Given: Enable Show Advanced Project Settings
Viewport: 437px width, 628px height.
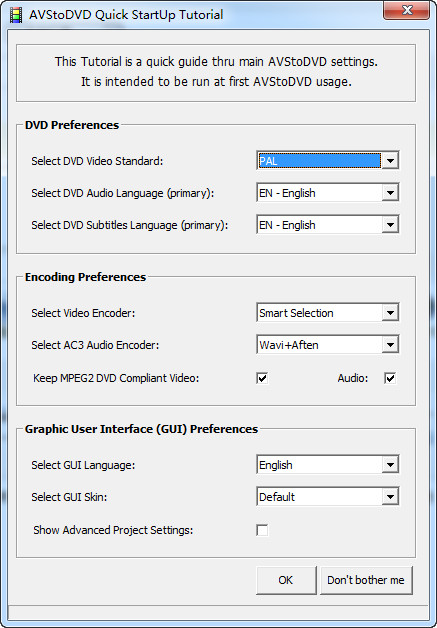Looking at the screenshot, I should (x=262, y=530).
